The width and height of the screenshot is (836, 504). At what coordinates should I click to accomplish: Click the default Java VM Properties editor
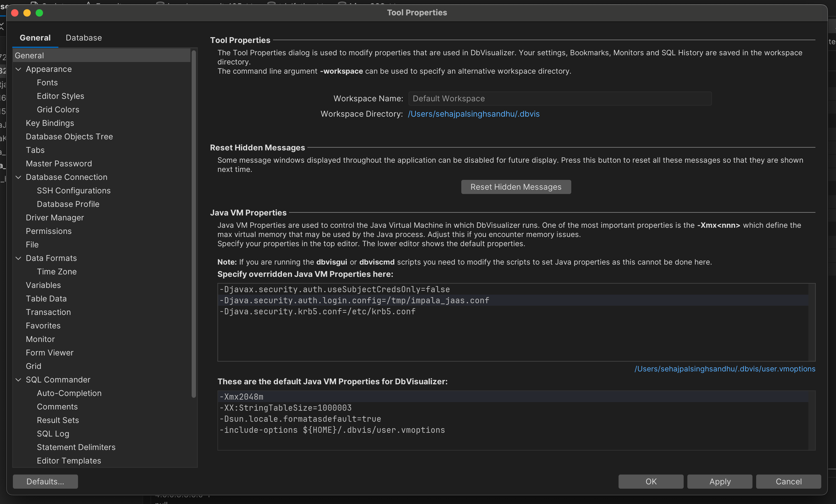pos(516,420)
